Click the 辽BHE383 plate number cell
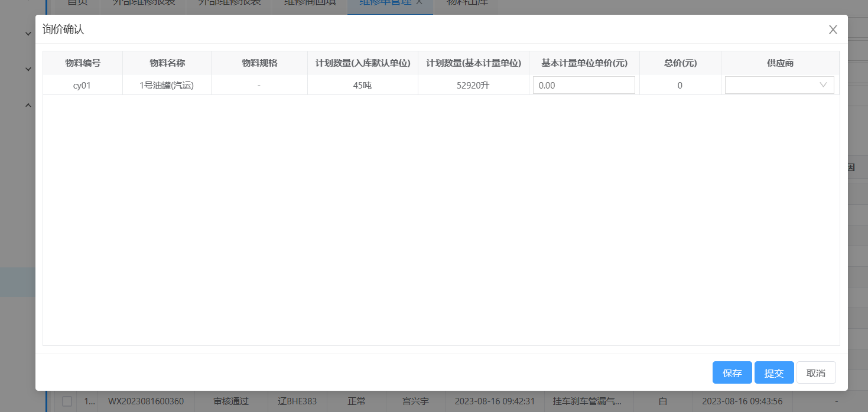 click(297, 401)
